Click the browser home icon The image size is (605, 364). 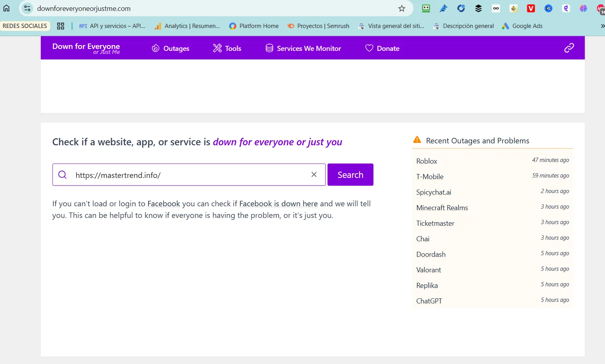[7, 8]
